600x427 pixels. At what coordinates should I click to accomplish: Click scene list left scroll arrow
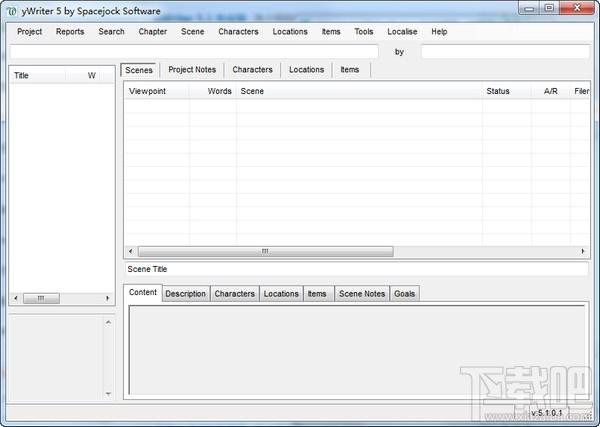pyautogui.click(x=131, y=251)
